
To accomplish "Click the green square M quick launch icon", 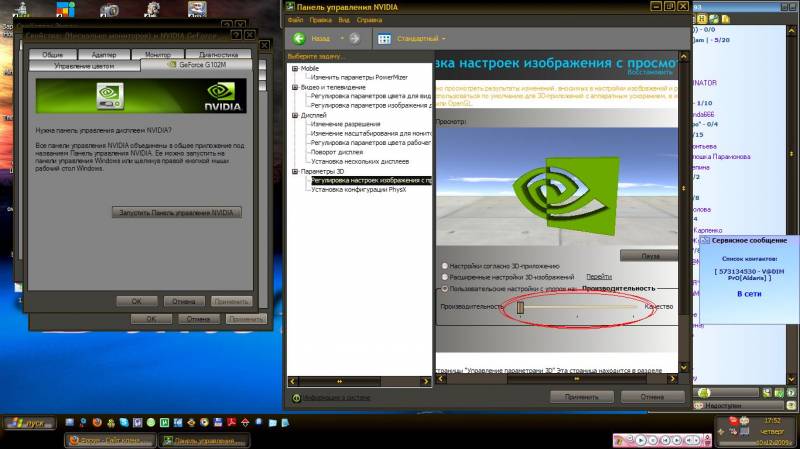I will pyautogui.click(x=164, y=422).
